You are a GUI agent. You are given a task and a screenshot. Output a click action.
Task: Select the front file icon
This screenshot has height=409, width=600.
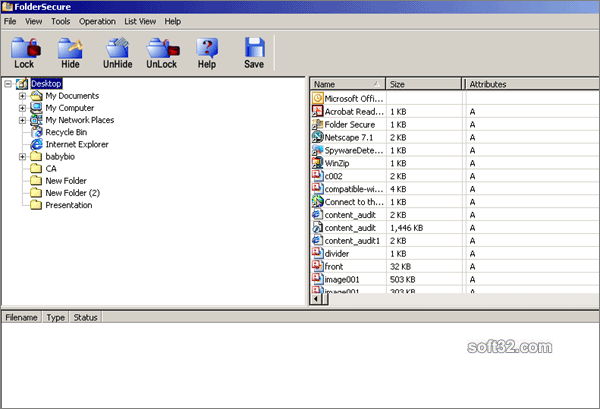pyautogui.click(x=318, y=266)
